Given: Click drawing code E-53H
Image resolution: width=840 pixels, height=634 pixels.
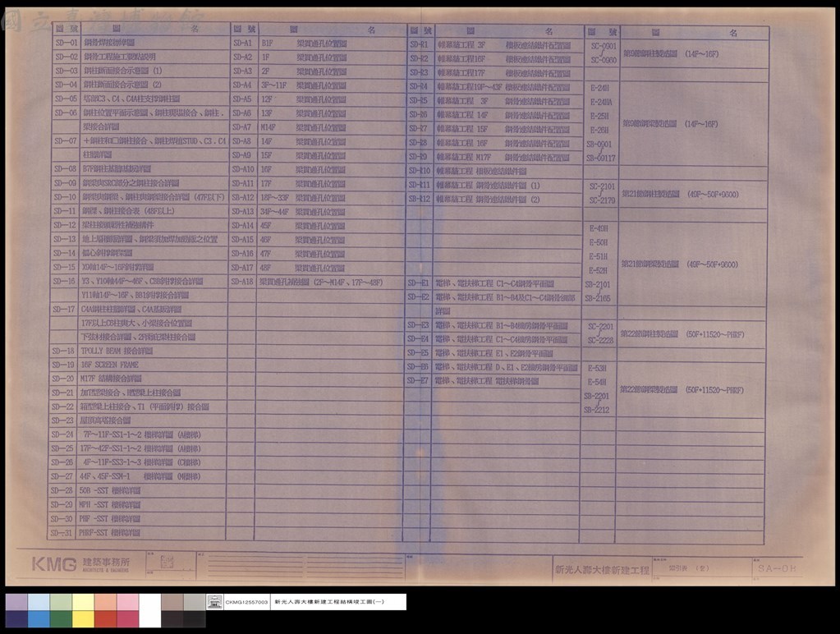Looking at the screenshot, I should tap(597, 368).
